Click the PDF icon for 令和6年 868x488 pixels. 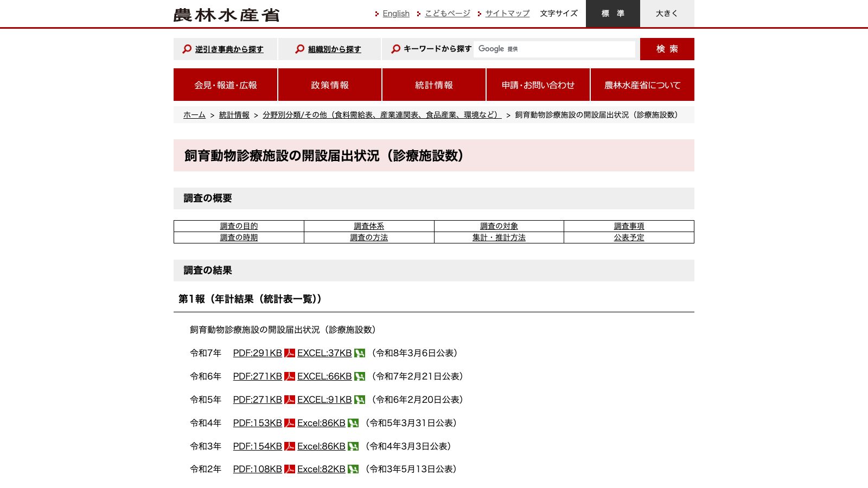coord(290,376)
